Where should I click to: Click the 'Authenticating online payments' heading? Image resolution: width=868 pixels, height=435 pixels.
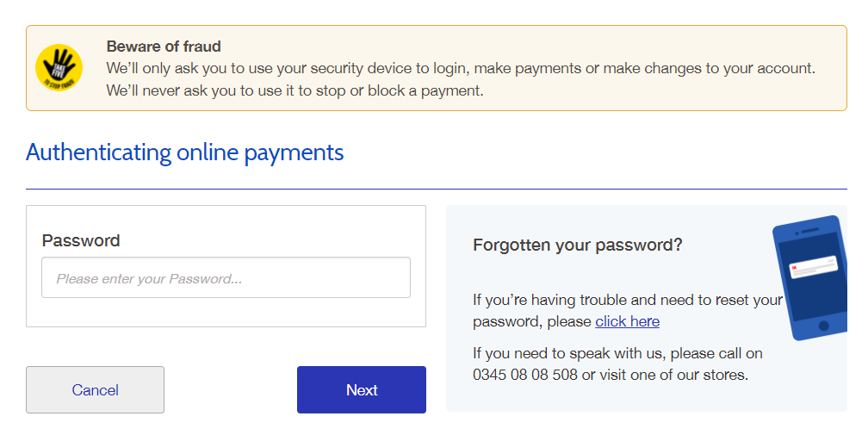pyautogui.click(x=184, y=152)
